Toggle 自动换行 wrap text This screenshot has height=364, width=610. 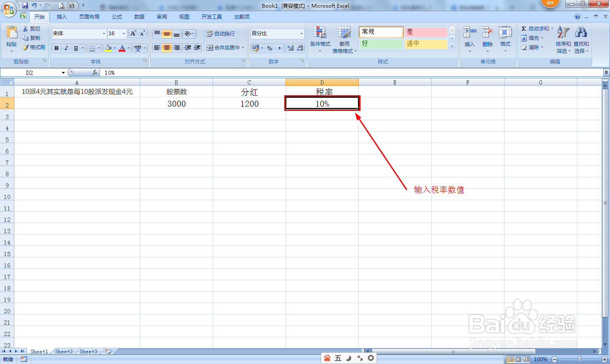(x=220, y=34)
